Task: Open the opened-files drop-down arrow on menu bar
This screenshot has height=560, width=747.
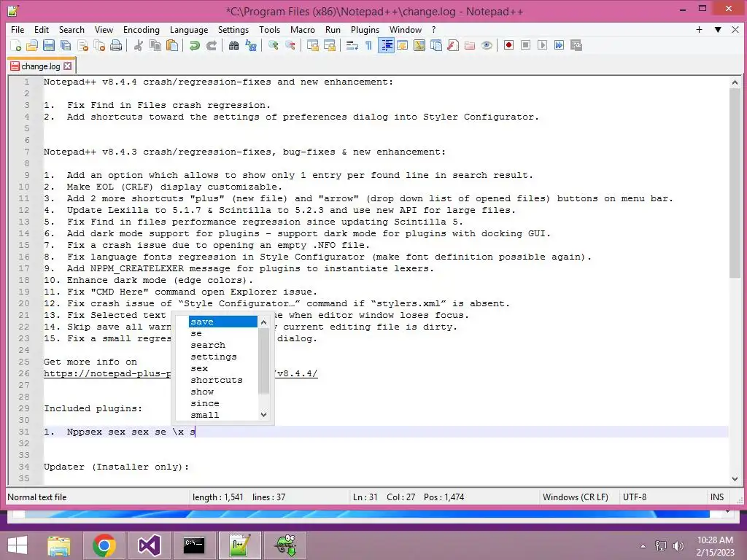Action: tap(718, 29)
